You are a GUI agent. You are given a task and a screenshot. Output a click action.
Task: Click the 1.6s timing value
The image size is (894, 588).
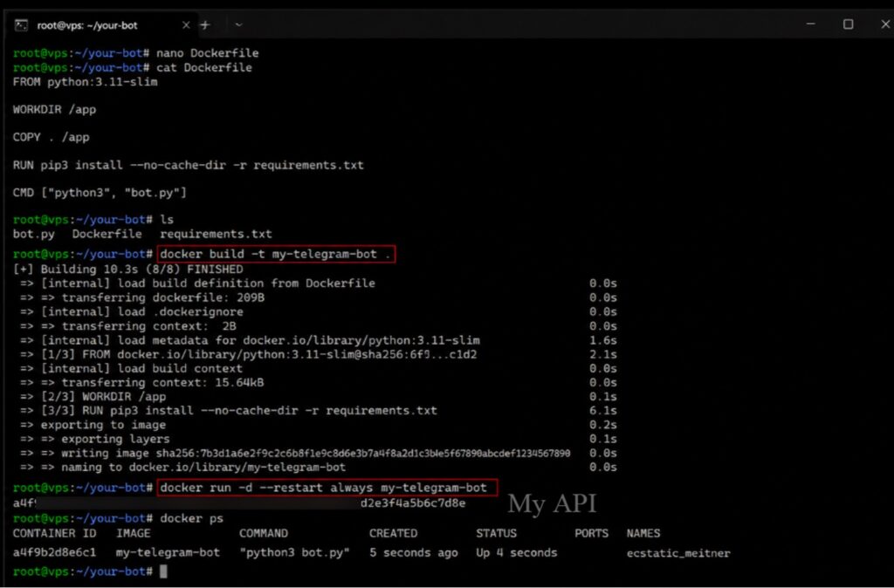pyautogui.click(x=603, y=340)
